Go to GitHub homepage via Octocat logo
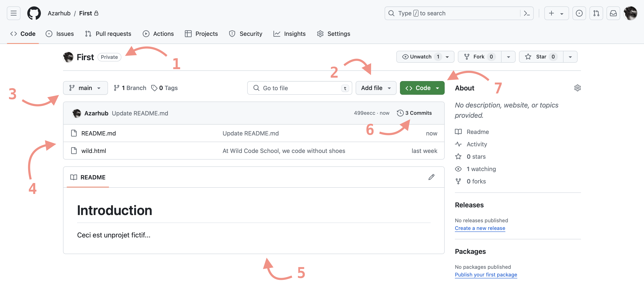This screenshot has height=285, width=644. click(x=34, y=13)
